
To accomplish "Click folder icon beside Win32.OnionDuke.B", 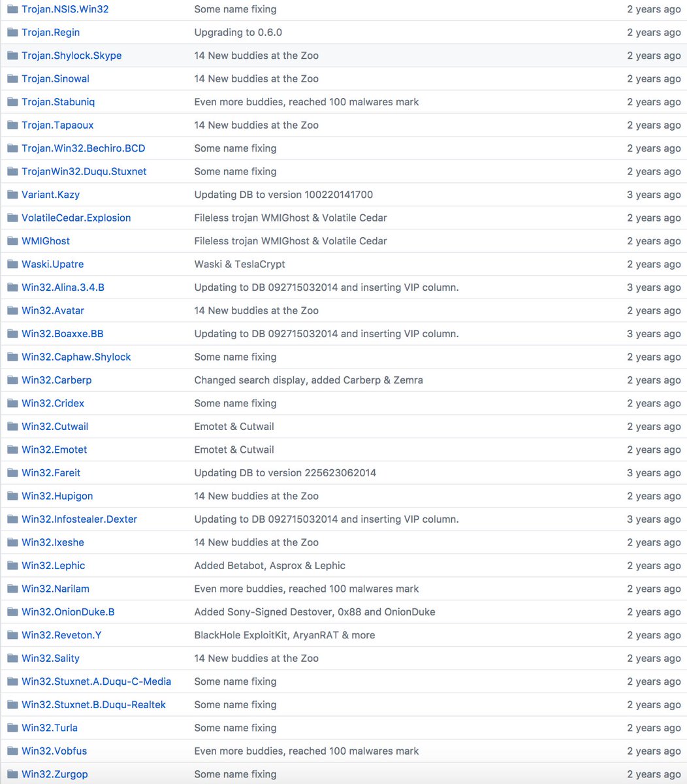I will pyautogui.click(x=12, y=612).
